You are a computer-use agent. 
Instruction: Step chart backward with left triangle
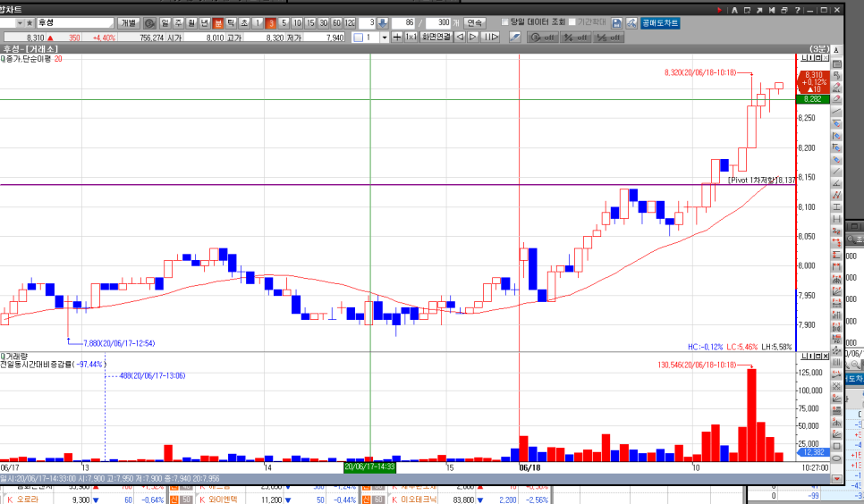point(460,37)
